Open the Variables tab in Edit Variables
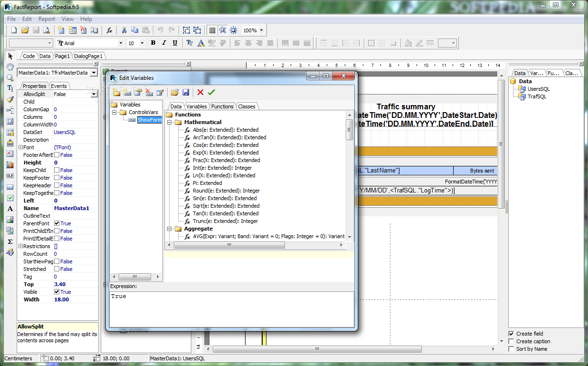This screenshot has width=588, height=366. (197, 106)
